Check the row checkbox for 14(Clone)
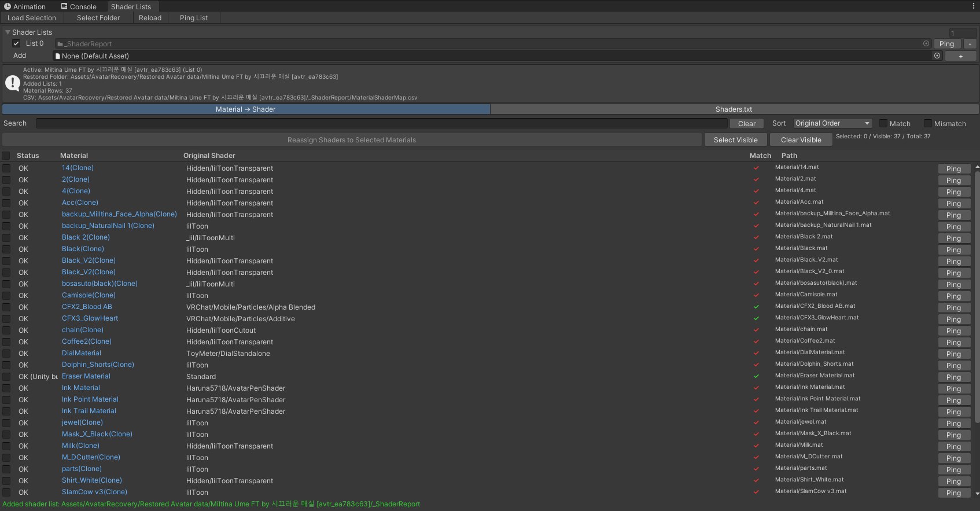 click(6, 168)
